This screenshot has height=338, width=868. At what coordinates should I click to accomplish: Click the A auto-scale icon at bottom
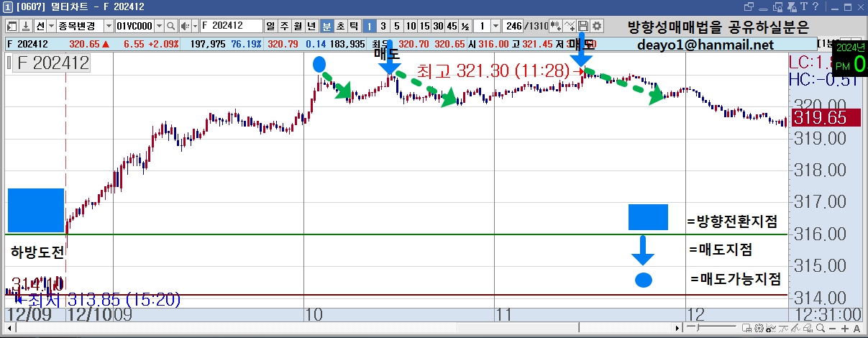pyautogui.click(x=856, y=329)
